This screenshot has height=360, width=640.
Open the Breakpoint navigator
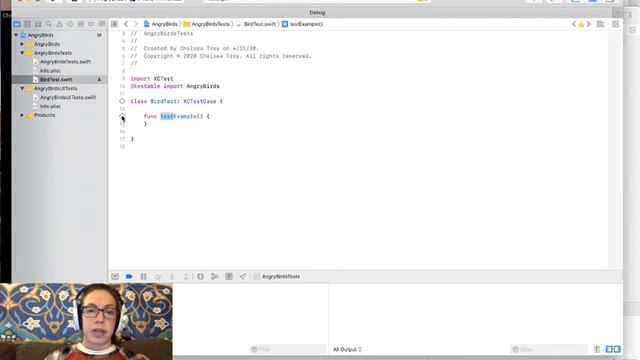[x=91, y=24]
